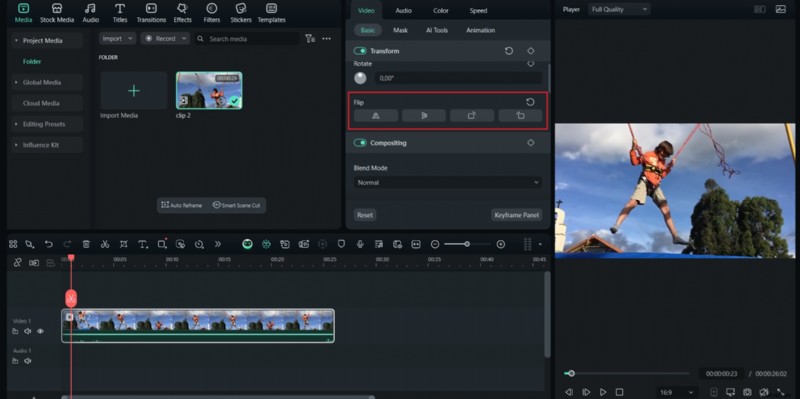Image resolution: width=800 pixels, height=399 pixels.
Task: Select the Folder item under Project Media
Action: tap(32, 61)
